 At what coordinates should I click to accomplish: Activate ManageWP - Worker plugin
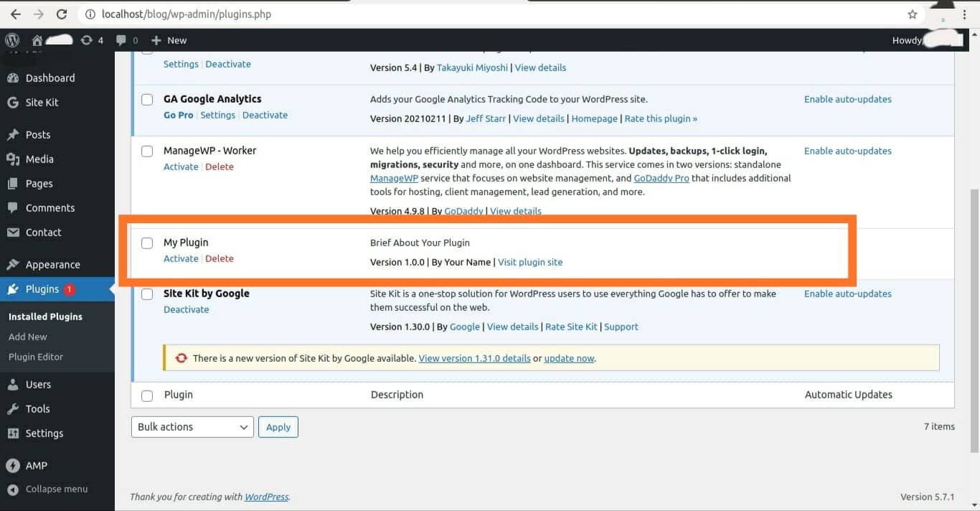click(181, 167)
